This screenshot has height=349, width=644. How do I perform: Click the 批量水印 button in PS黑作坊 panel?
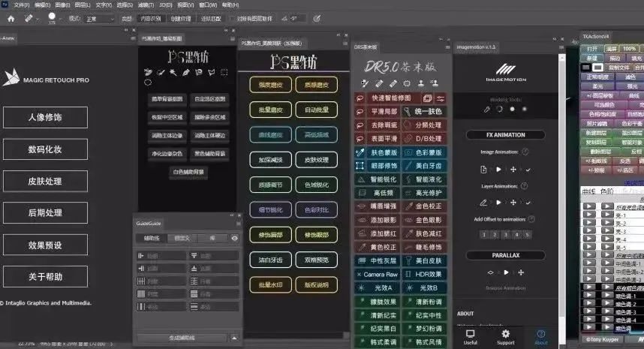[270, 285]
